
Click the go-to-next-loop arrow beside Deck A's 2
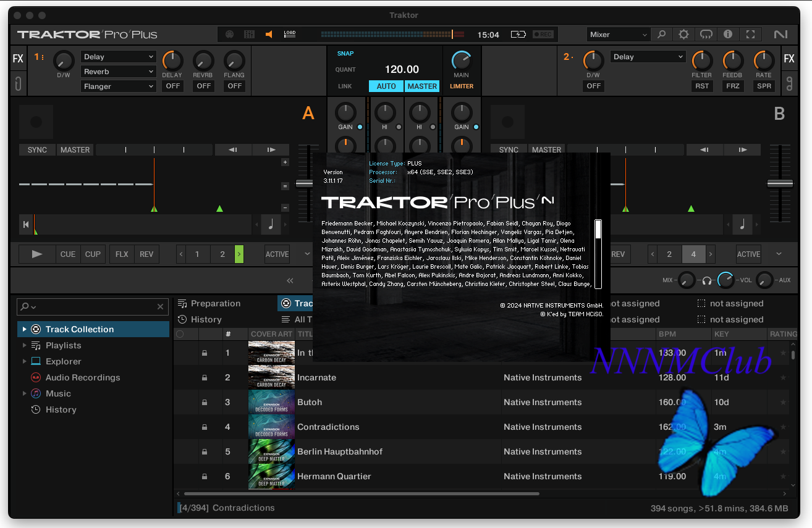click(x=239, y=254)
